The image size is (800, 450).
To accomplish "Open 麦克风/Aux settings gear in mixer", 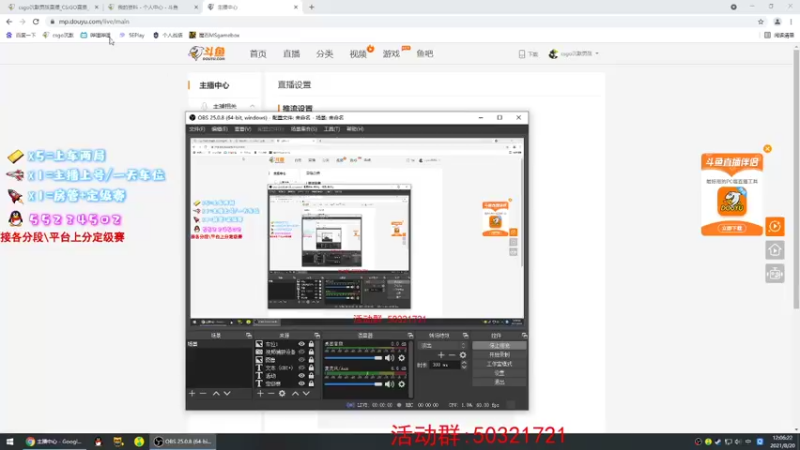I will tap(402, 384).
